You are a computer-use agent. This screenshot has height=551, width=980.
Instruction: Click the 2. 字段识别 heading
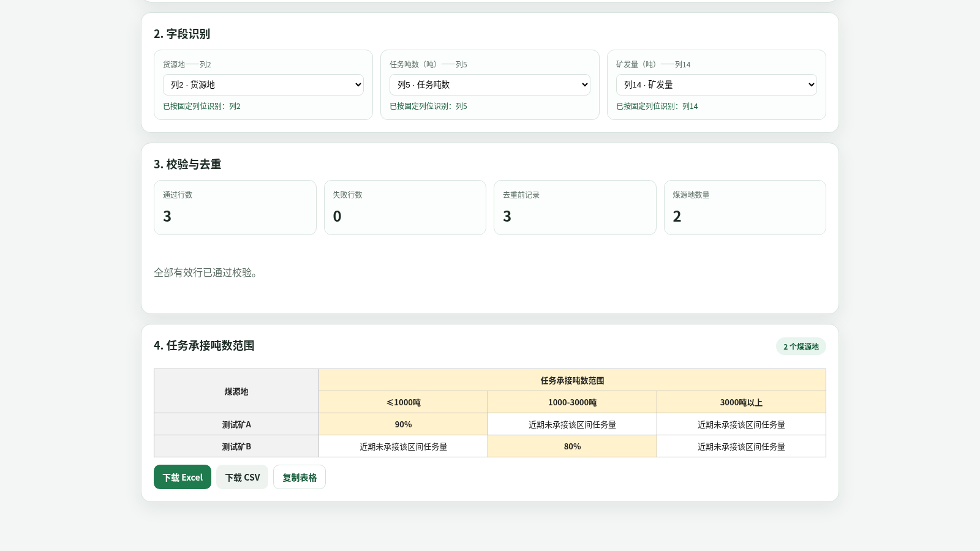click(182, 34)
